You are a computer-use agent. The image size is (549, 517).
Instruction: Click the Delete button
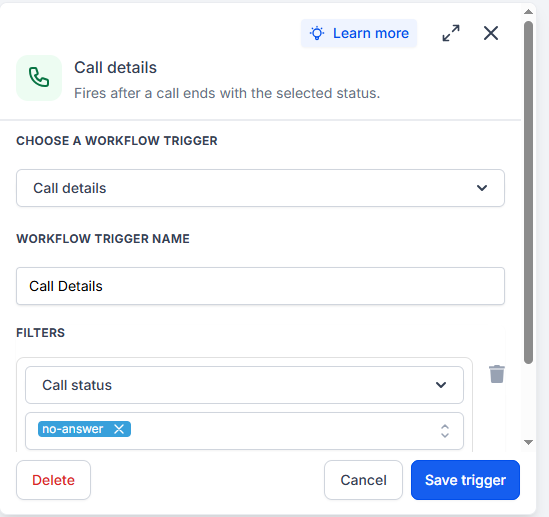[53, 480]
